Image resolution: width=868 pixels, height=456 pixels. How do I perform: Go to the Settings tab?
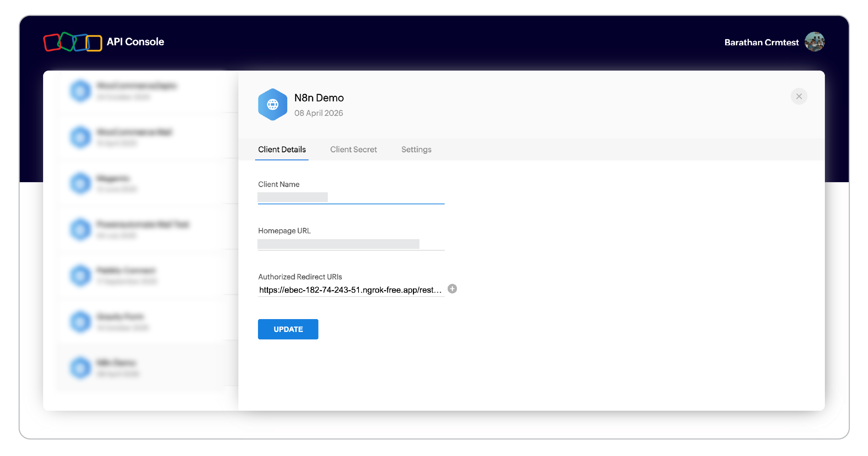point(416,149)
